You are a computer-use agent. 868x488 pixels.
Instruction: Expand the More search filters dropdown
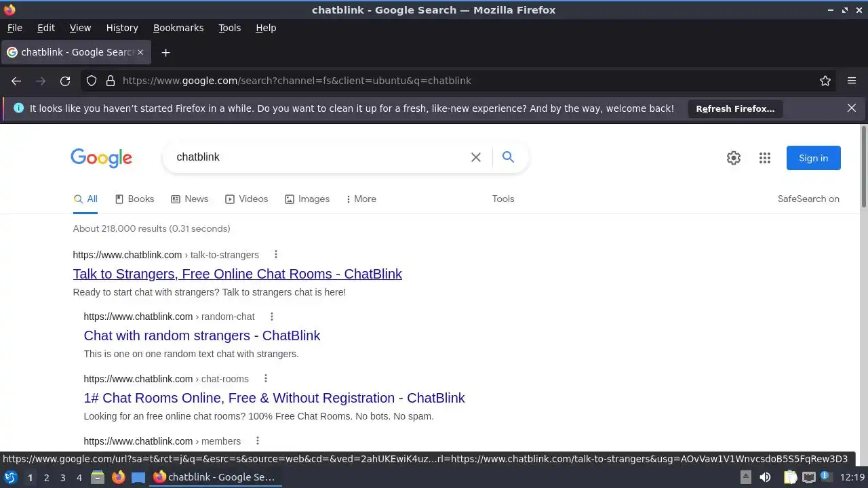[x=361, y=199]
